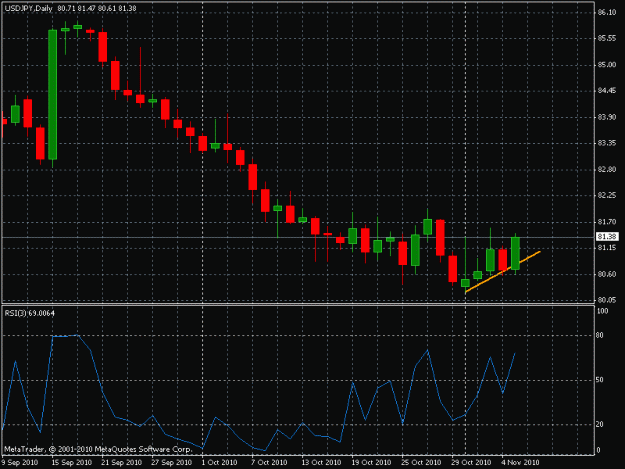
Task: Click the RSI scale value 100
Action: (603, 311)
